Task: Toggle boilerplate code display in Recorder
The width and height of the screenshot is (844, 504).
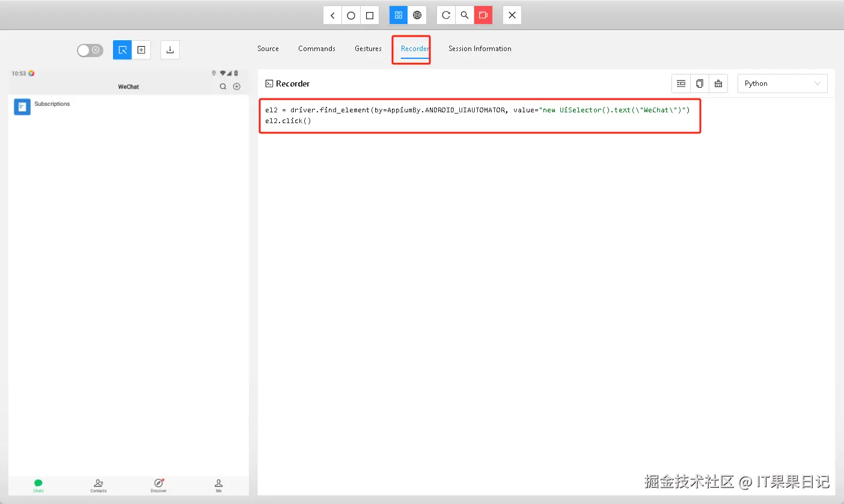Action: tap(681, 83)
